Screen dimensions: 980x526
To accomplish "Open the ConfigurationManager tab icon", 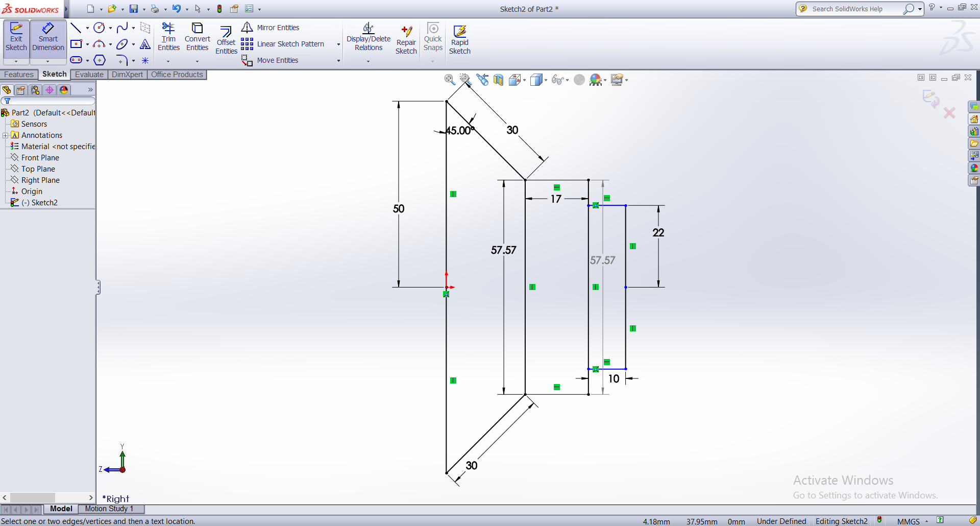I will tap(35, 90).
